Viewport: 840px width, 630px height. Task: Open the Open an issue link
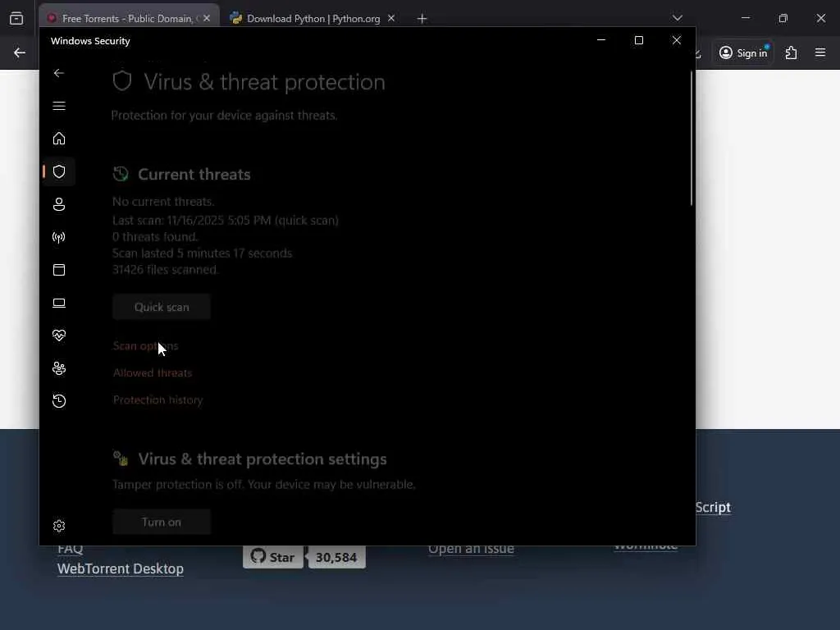point(471,549)
